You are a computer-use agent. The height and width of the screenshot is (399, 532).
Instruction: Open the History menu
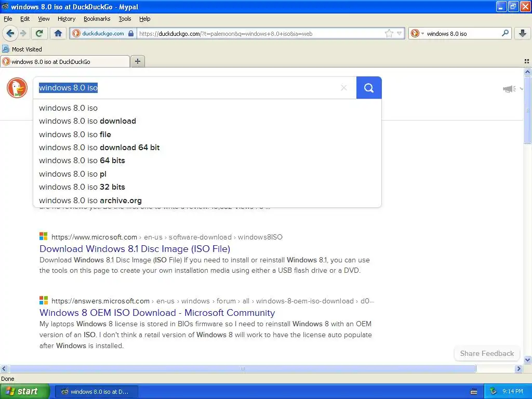pyautogui.click(x=66, y=19)
